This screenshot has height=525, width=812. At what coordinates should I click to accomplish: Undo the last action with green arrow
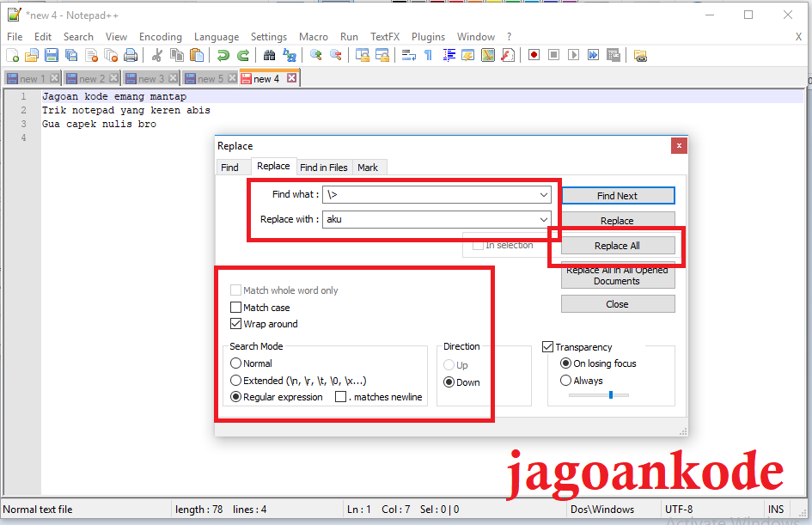(x=223, y=55)
